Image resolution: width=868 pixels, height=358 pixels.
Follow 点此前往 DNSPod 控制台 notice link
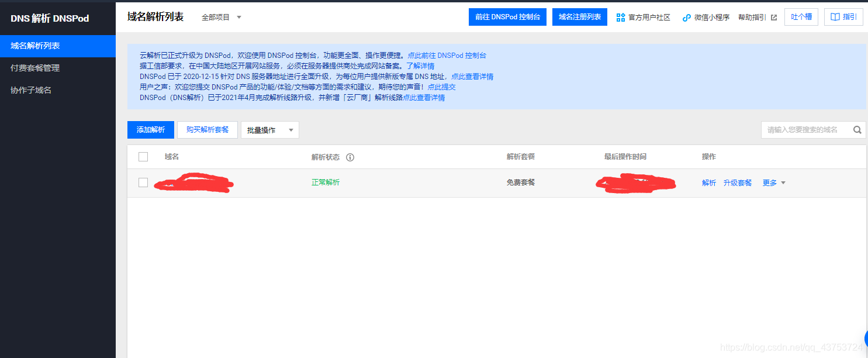447,56
